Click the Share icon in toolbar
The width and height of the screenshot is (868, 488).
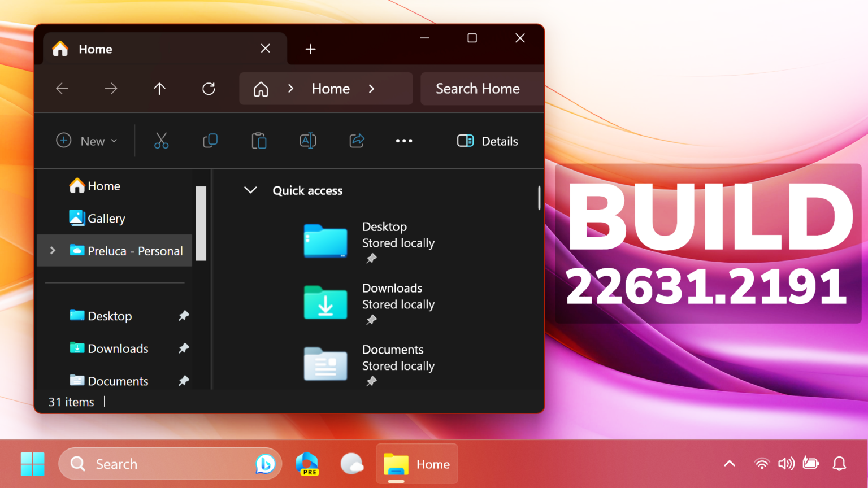(x=357, y=141)
